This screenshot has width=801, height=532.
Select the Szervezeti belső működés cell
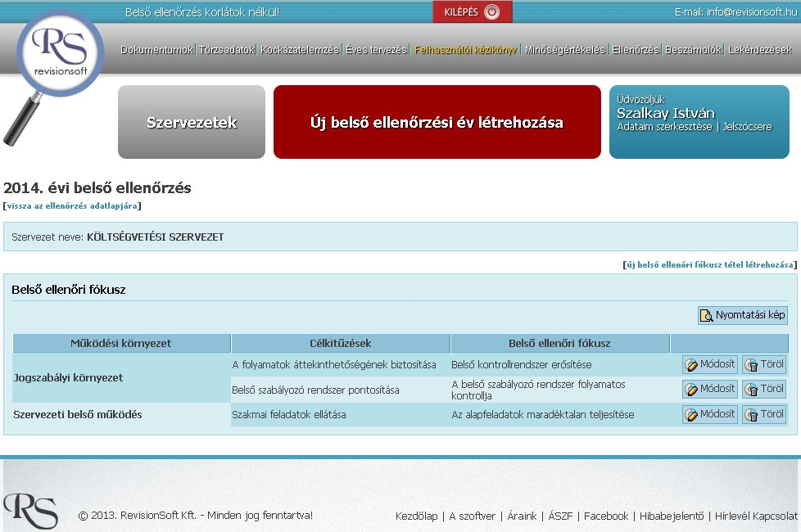coord(121,415)
